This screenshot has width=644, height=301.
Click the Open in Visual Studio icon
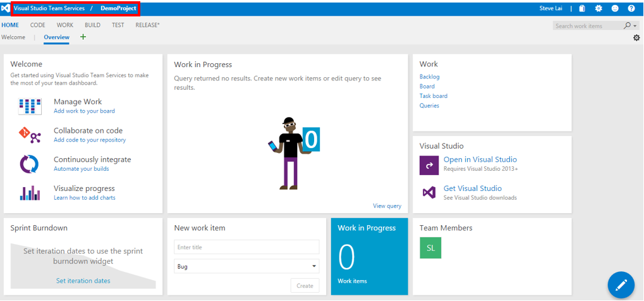pyautogui.click(x=428, y=165)
